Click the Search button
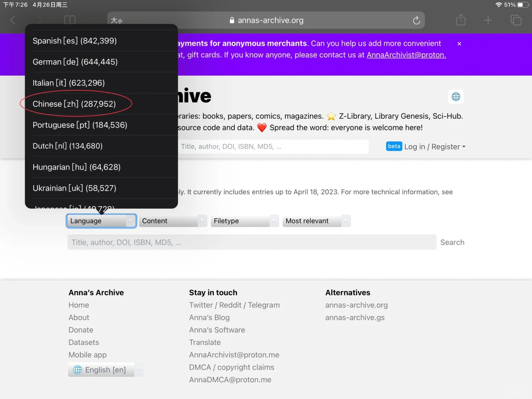Screen dimensions: 532x399 [x=452, y=242]
